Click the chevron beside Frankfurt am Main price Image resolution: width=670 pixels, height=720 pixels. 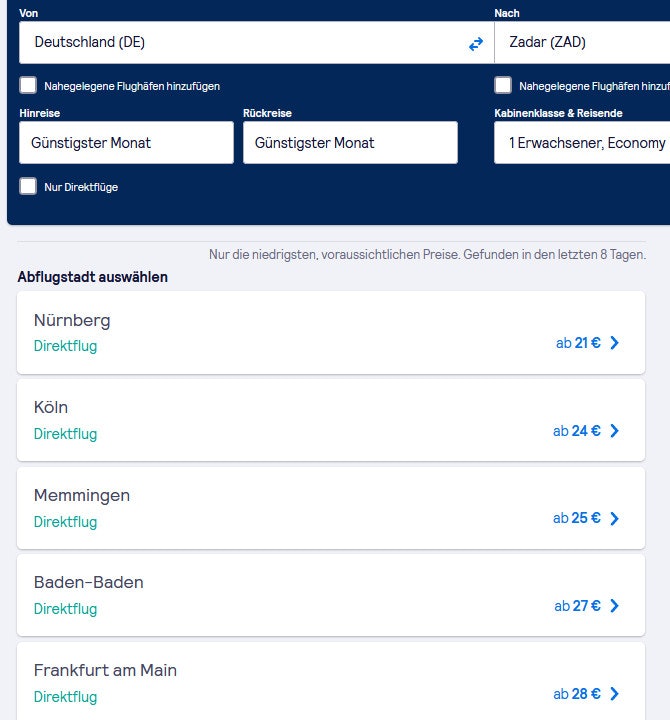click(614, 694)
